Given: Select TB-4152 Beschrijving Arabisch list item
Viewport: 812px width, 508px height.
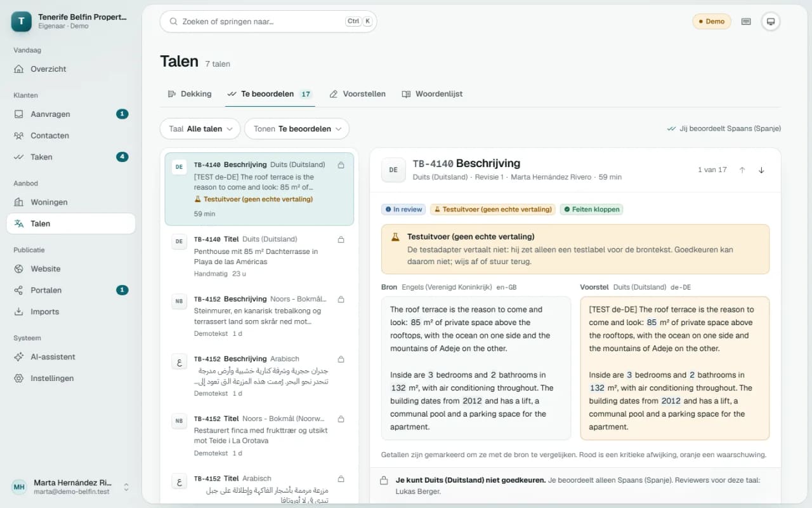Looking at the screenshot, I should pos(259,376).
